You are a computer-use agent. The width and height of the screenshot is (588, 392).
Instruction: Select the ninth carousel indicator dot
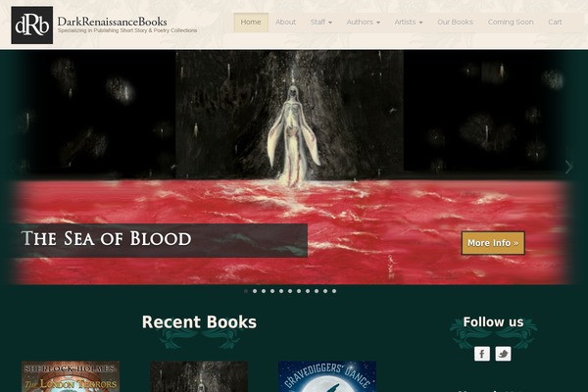(317, 291)
